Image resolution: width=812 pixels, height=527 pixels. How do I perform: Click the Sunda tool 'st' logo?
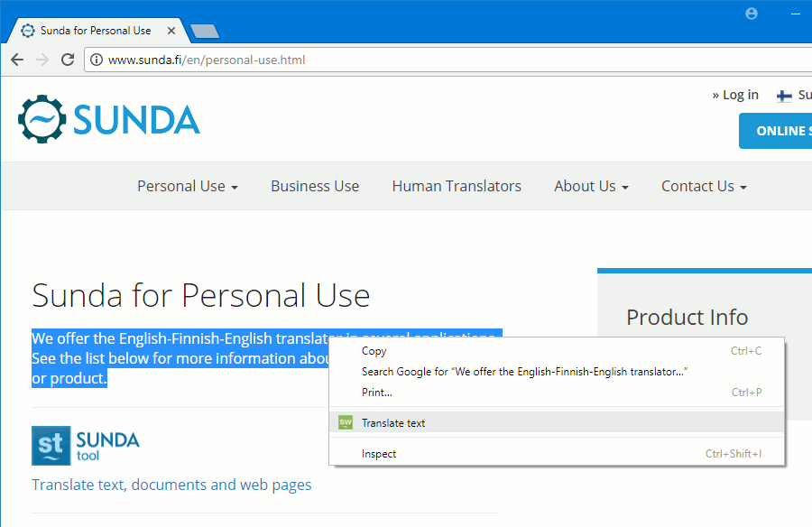[x=51, y=446]
